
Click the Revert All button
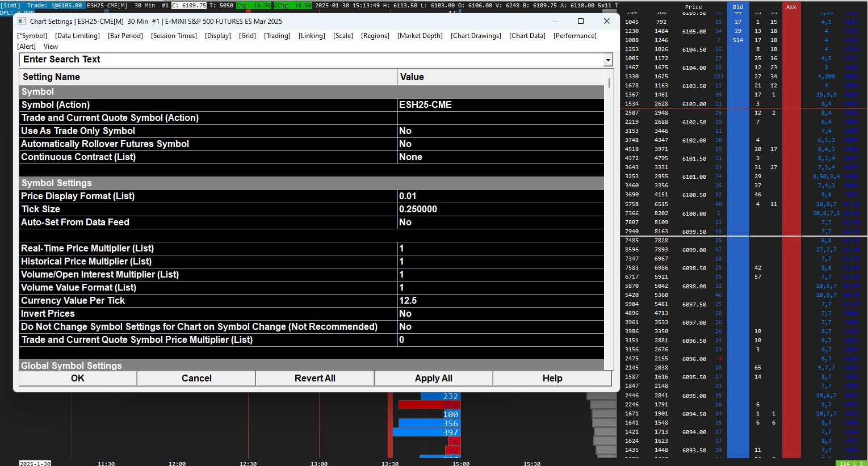pos(315,379)
